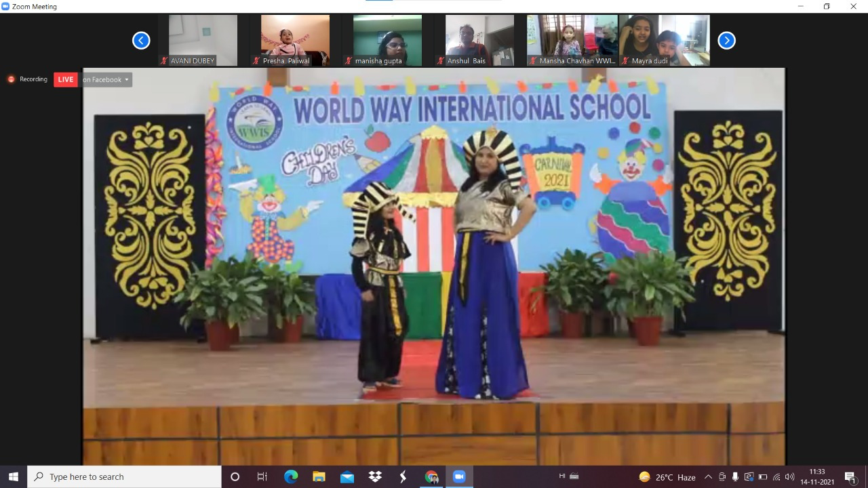Viewport: 868px width, 488px height.
Task: Click the screen-sharing tray icon with blue dot
Action: (749, 476)
